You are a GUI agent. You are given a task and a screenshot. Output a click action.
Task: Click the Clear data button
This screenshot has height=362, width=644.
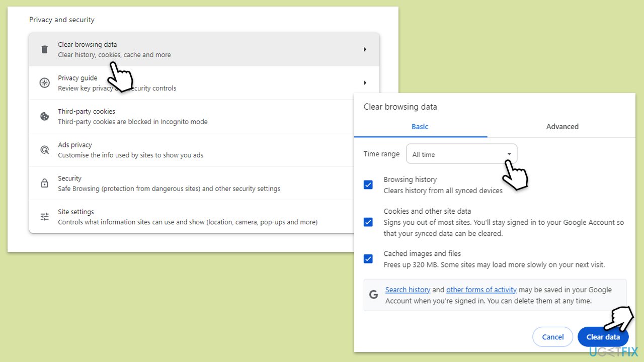(603, 337)
